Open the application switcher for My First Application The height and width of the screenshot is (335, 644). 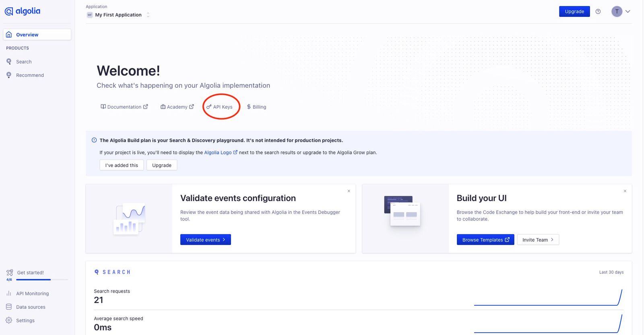(x=148, y=14)
